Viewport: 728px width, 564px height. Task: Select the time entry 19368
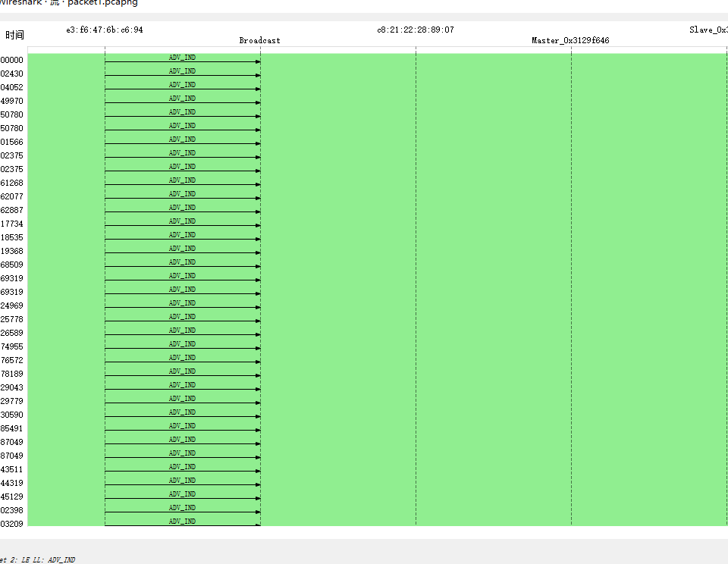click(11, 251)
